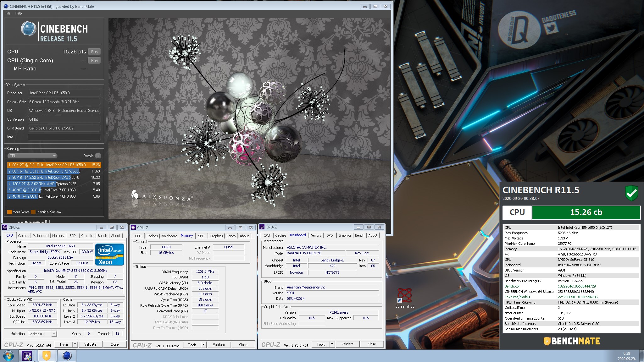Click the Bench.cof integrity entry
Viewport: 644px width, 362px height.
point(571,286)
